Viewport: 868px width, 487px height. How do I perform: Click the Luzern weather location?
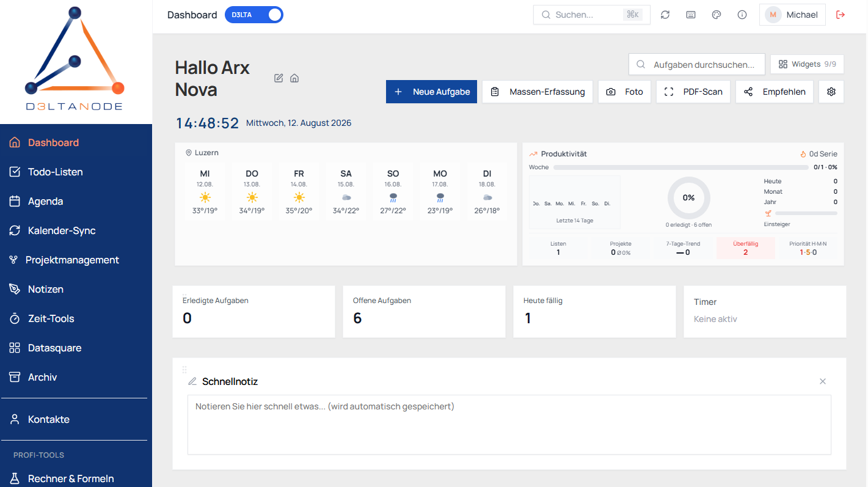(202, 153)
